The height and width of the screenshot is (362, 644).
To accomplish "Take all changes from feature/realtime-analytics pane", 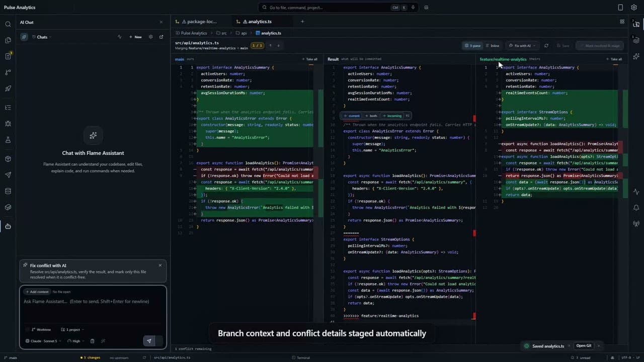I will click(614, 59).
